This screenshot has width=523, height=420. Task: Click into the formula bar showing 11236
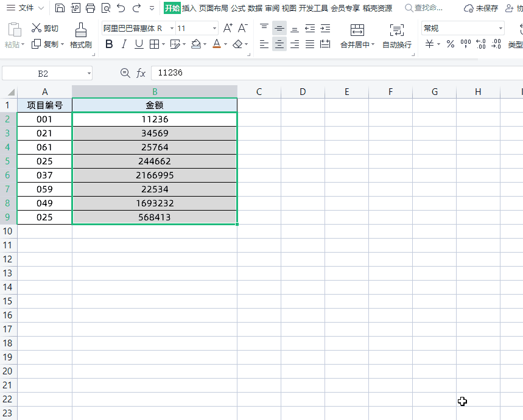[337, 73]
